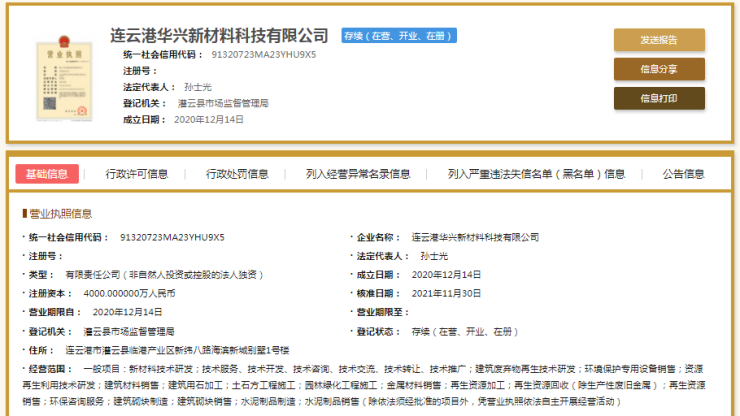This screenshot has width=740, height=416.
Task: Click the 住所 address text
Action: pyautogui.click(x=177, y=350)
